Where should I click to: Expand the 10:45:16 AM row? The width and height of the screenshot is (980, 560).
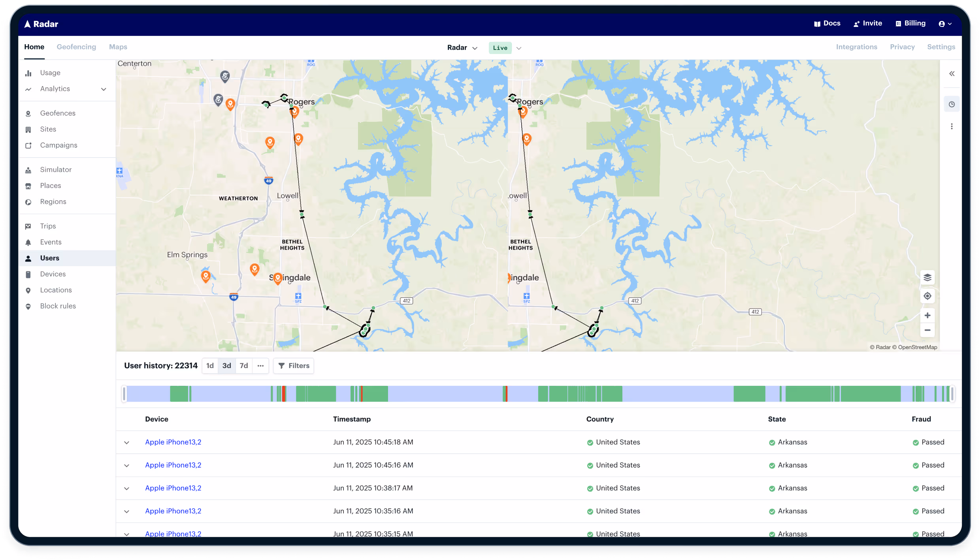click(x=126, y=465)
